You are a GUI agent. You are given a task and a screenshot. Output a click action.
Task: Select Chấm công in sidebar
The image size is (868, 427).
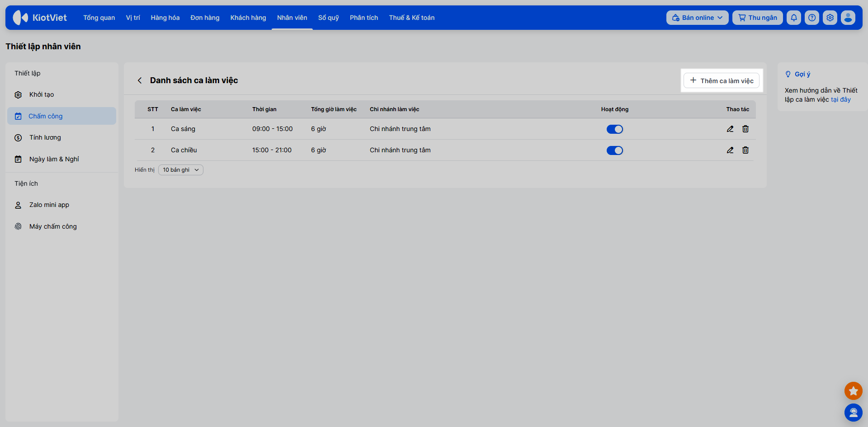pyautogui.click(x=61, y=116)
